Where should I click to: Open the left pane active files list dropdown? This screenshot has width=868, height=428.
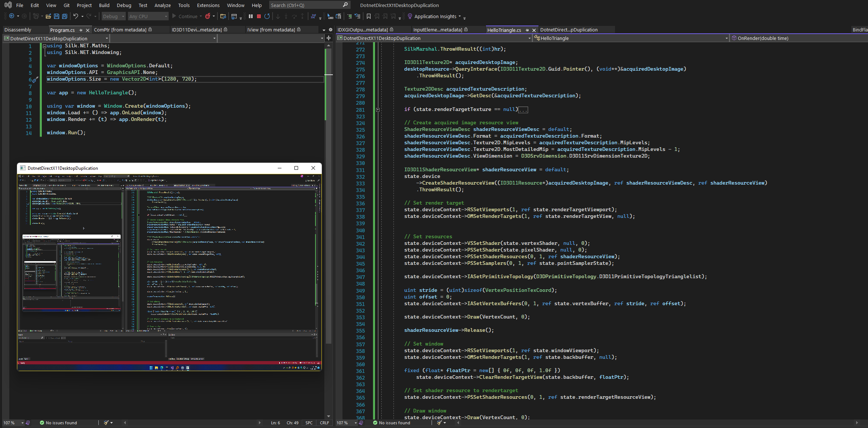(324, 30)
